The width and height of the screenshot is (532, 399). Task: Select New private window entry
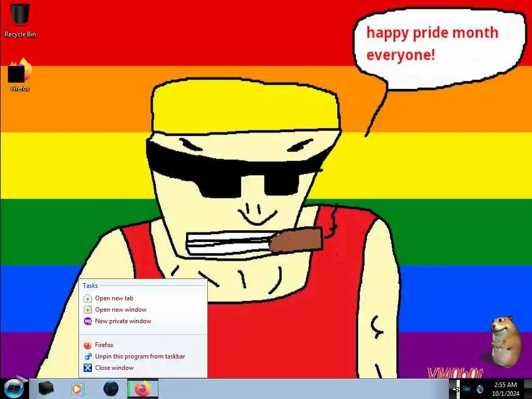click(x=143, y=321)
